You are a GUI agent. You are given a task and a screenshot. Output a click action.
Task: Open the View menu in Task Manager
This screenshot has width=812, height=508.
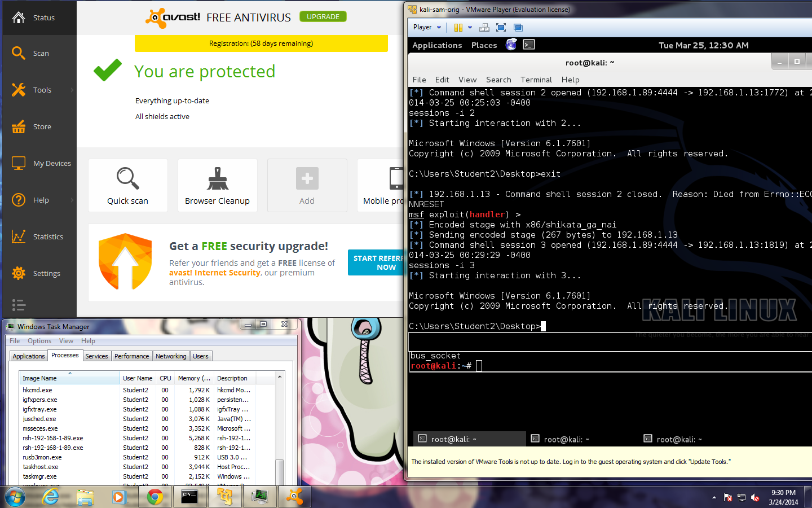pos(67,341)
